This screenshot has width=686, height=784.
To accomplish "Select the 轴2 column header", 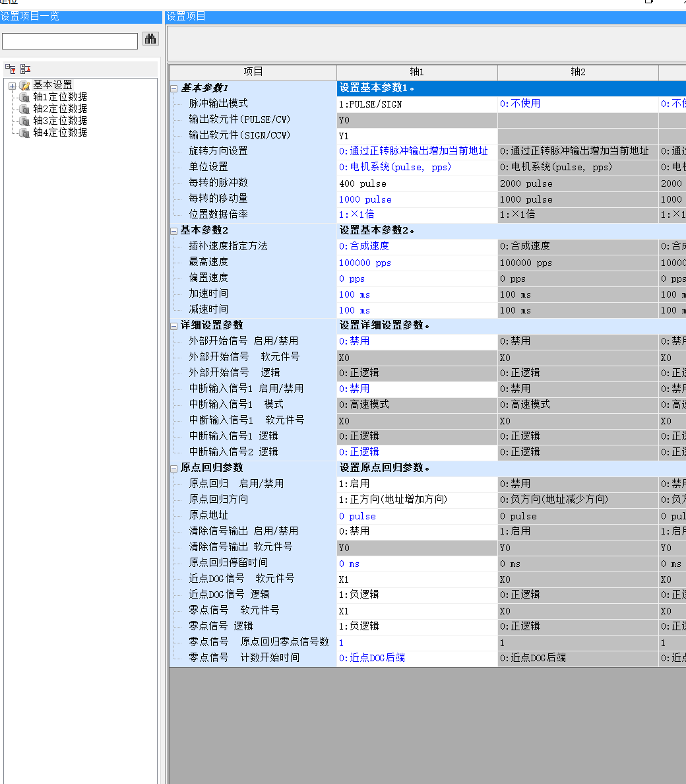I will [x=578, y=72].
